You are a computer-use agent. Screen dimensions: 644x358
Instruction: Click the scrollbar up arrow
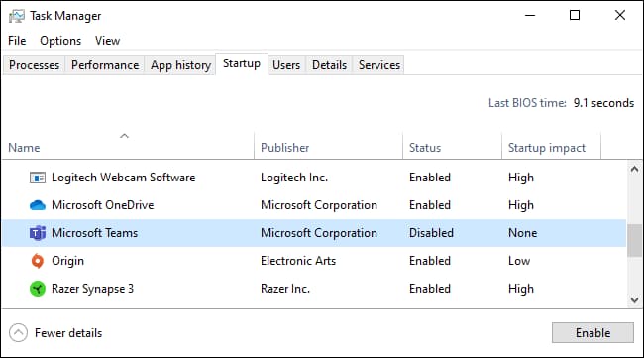[x=634, y=169]
